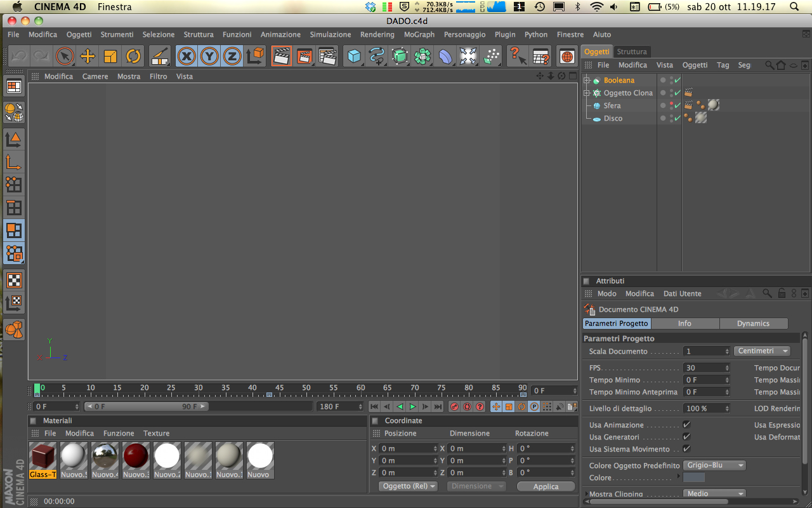Toggle the green checkmark for Disco object
This screenshot has width=812, height=508.
pos(678,118)
